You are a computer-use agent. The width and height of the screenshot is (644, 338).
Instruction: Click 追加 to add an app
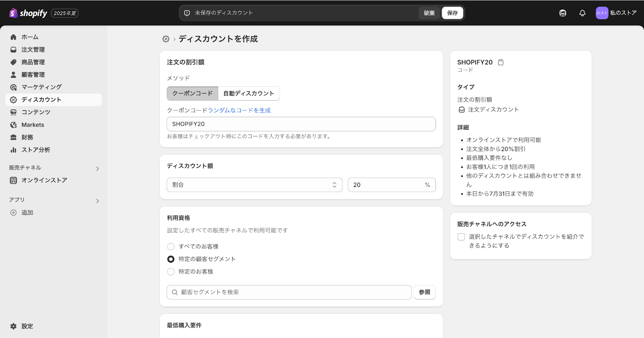[54, 212]
